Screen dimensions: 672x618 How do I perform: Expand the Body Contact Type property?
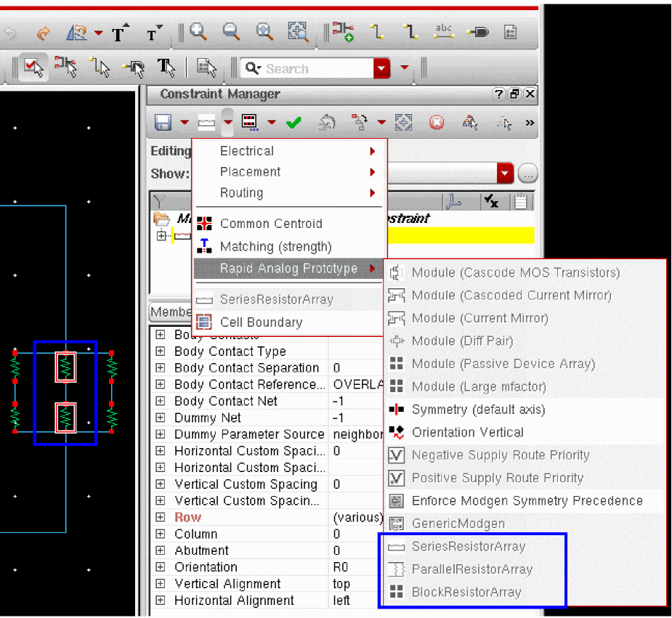click(x=161, y=351)
